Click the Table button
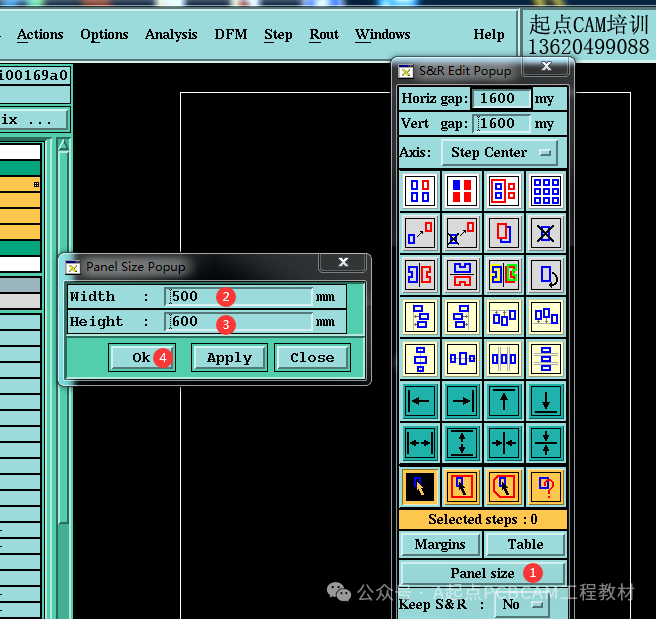This screenshot has height=619, width=656. [x=525, y=544]
